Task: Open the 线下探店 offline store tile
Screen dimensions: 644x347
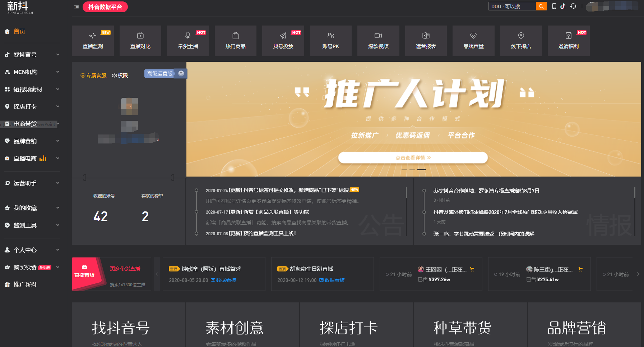Action: point(521,41)
